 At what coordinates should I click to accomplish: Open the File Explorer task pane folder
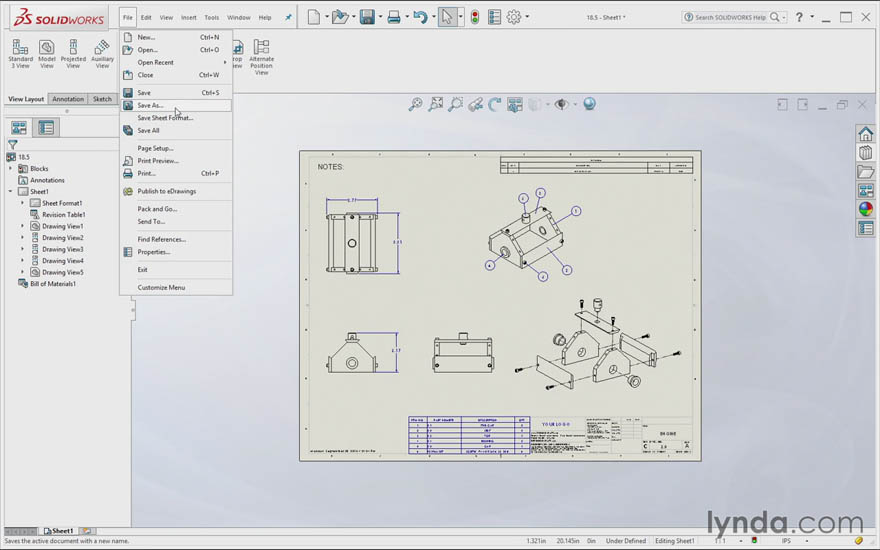[865, 171]
